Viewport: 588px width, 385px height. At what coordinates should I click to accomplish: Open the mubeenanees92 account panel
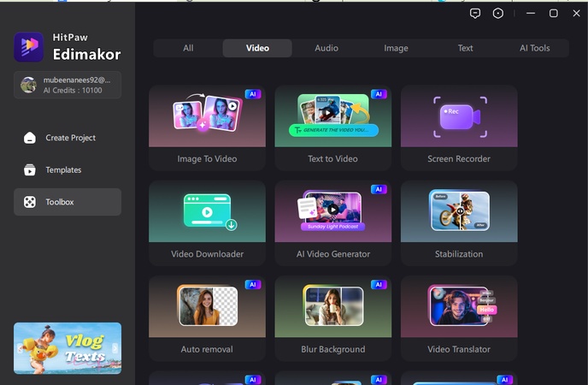point(68,85)
